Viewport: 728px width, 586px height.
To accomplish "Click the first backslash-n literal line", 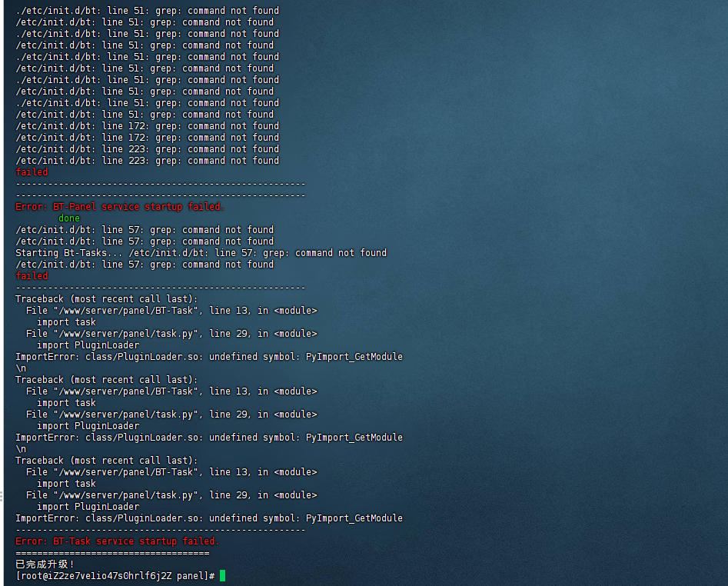I will tap(21, 368).
